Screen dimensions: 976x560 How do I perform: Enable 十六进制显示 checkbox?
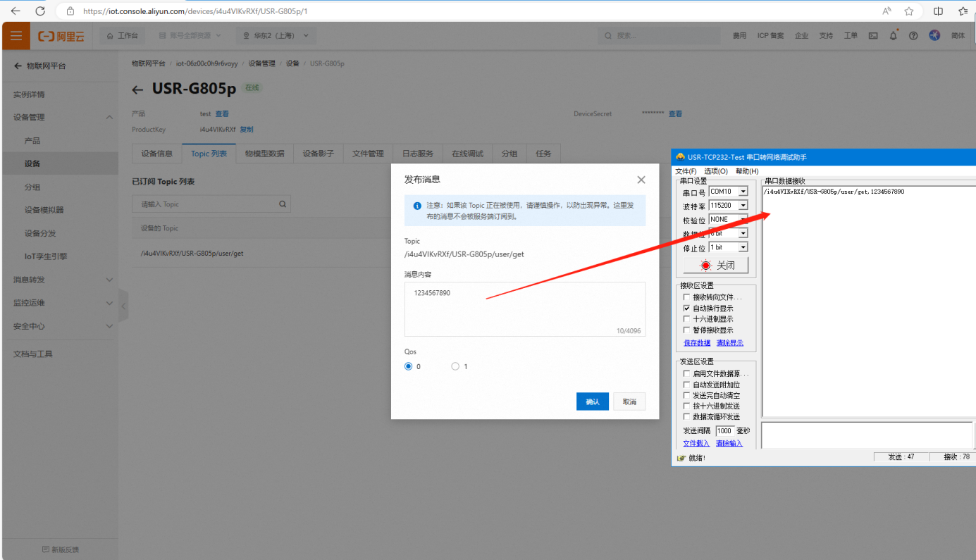(x=687, y=319)
